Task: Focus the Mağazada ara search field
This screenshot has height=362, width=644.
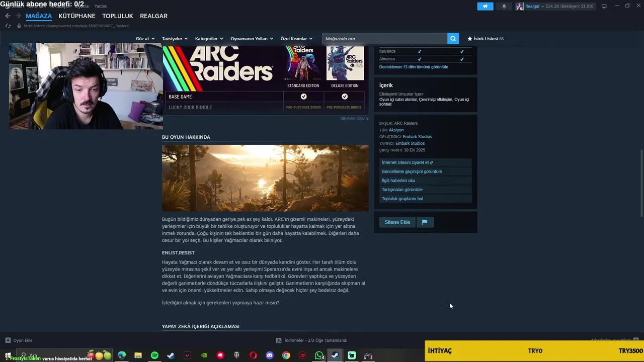Action: [384, 39]
